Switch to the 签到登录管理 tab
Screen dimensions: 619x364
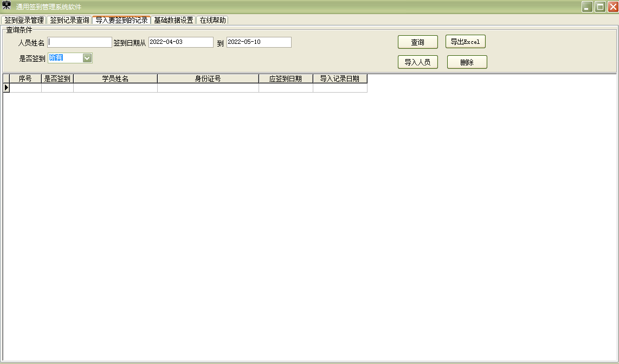click(x=24, y=20)
